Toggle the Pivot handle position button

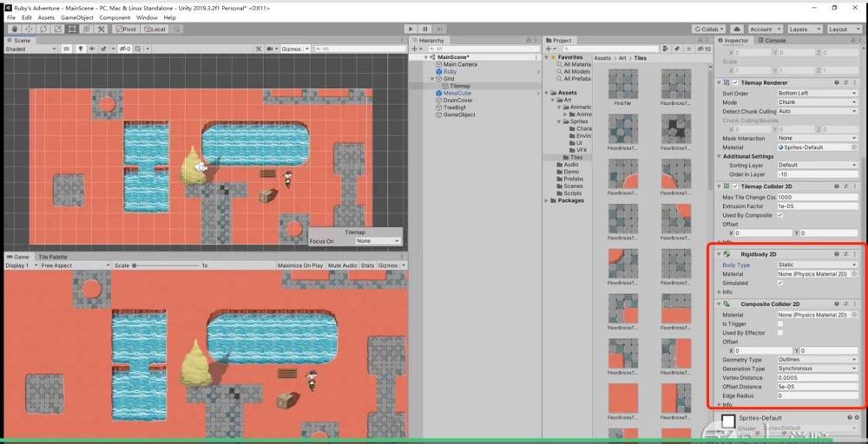click(x=126, y=29)
